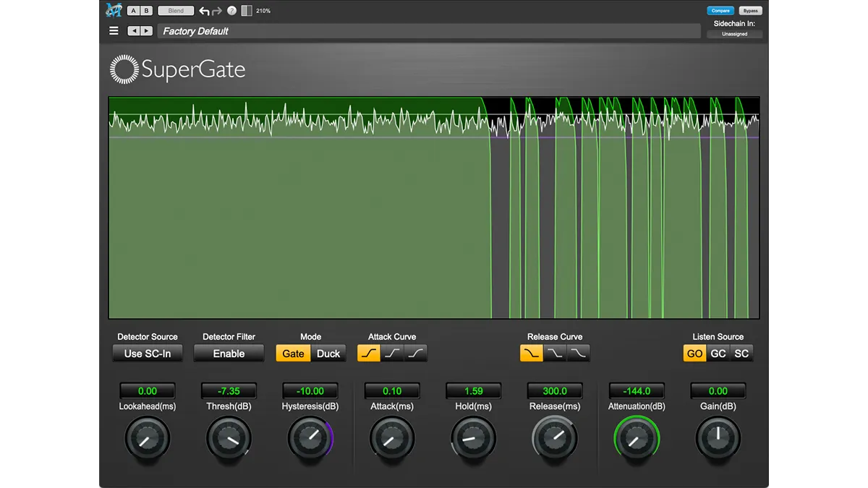Click the Hold knob
The image size is (868, 488).
[x=474, y=439]
